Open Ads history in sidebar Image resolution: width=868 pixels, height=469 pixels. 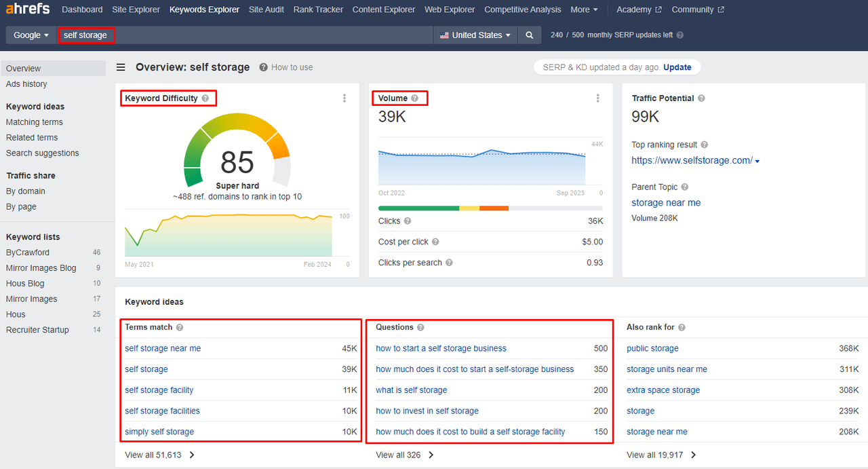(x=26, y=84)
